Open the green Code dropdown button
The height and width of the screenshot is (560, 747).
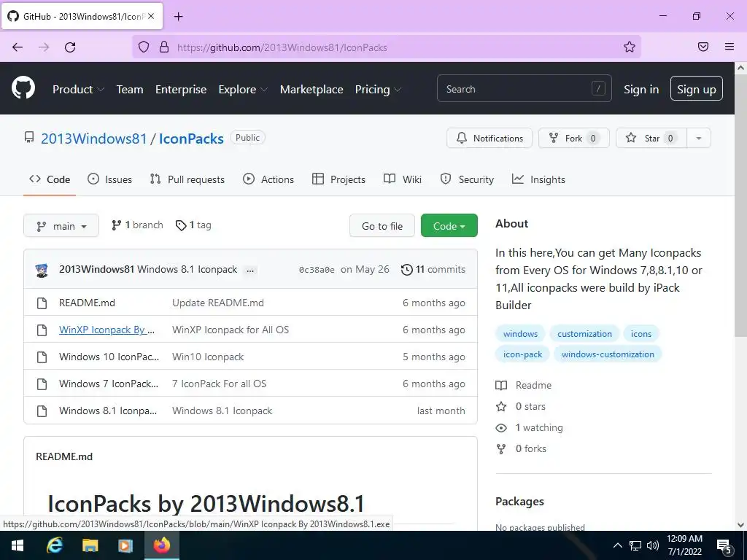(x=449, y=226)
